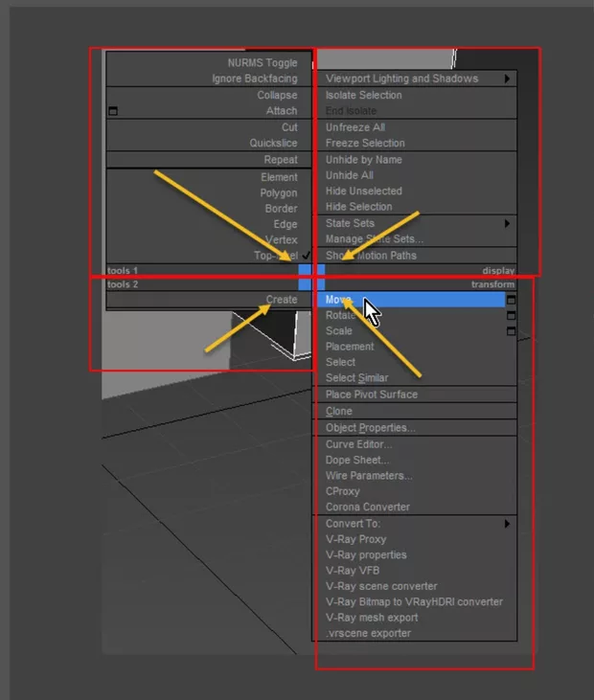Viewport: 594px width, 700px height.
Task: Click the tools 1 quadrant header
Action: click(123, 271)
